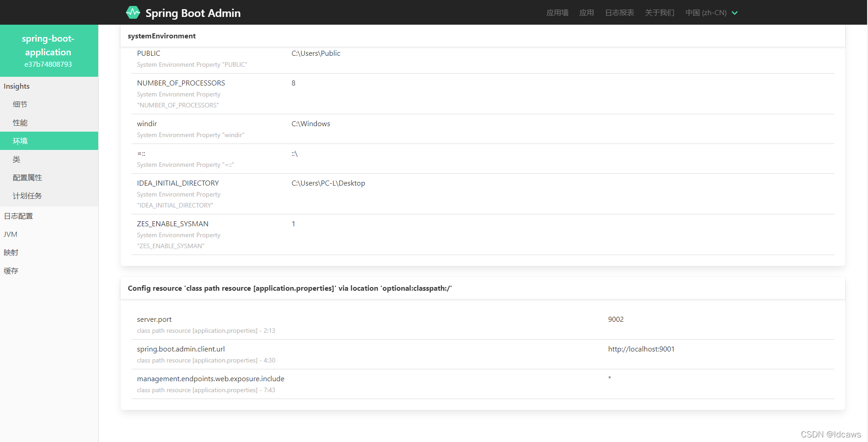
Task: Click the PUBLIC property name
Action: click(148, 53)
